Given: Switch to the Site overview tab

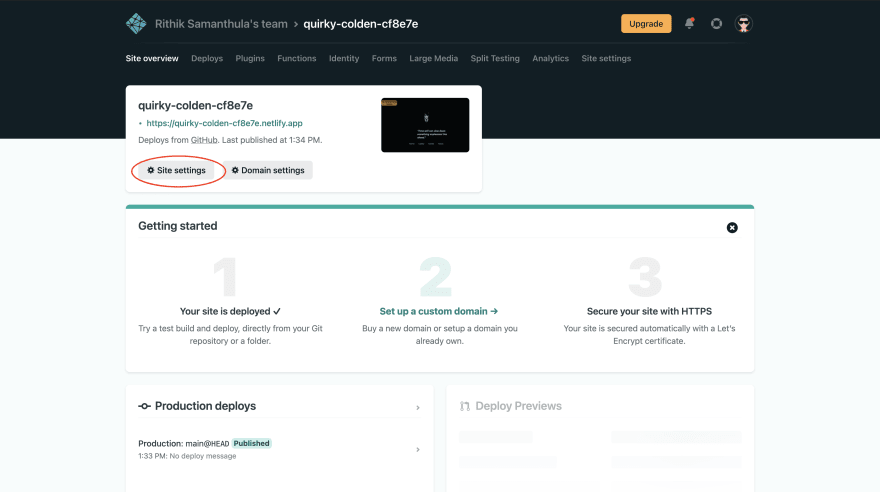Looking at the screenshot, I should [x=152, y=58].
